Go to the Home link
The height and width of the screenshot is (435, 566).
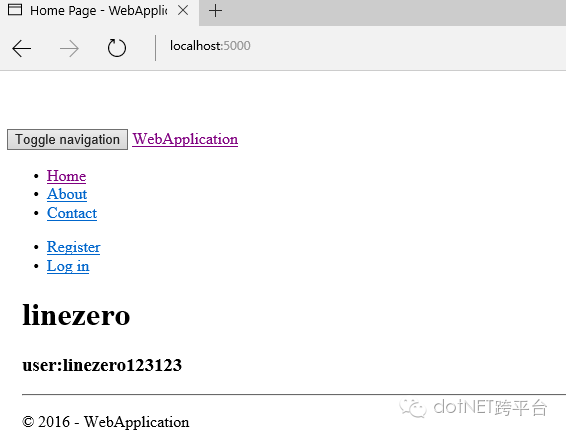(66, 176)
